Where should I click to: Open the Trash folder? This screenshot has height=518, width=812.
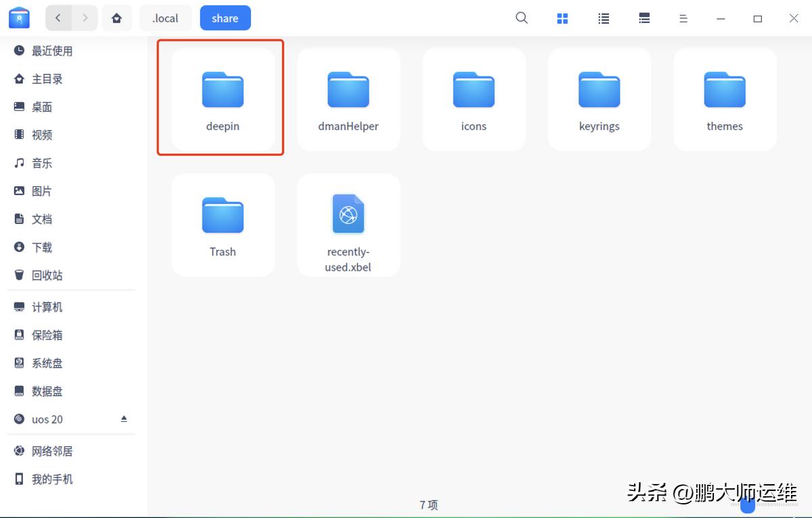[x=223, y=223]
